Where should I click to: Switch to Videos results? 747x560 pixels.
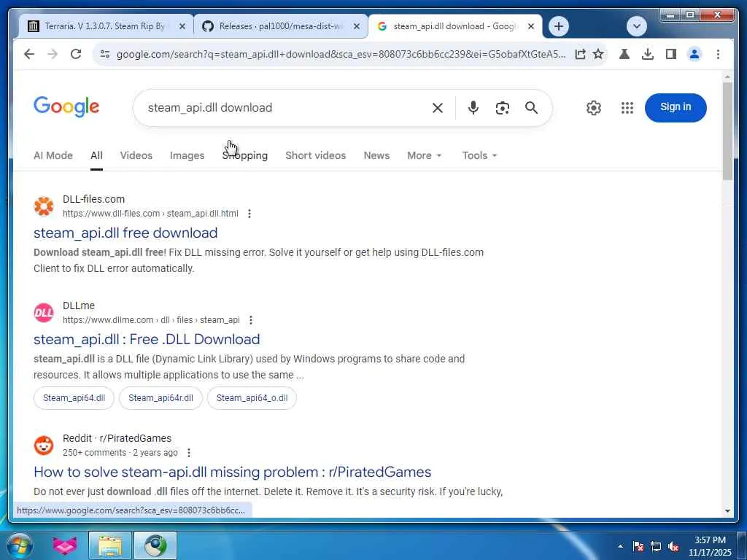(x=136, y=156)
